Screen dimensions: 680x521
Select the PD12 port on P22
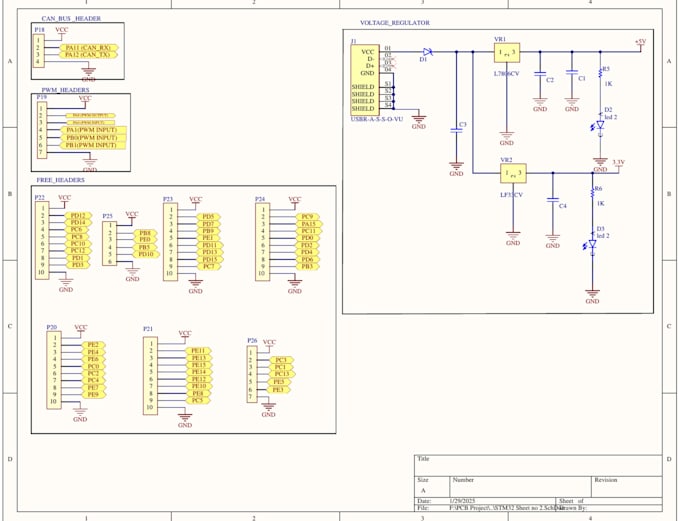click(78, 216)
